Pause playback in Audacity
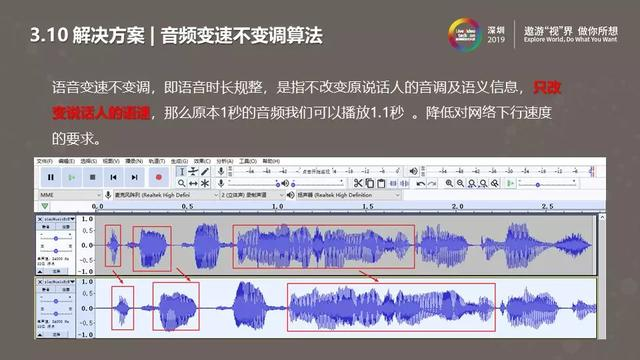 (x=51, y=177)
